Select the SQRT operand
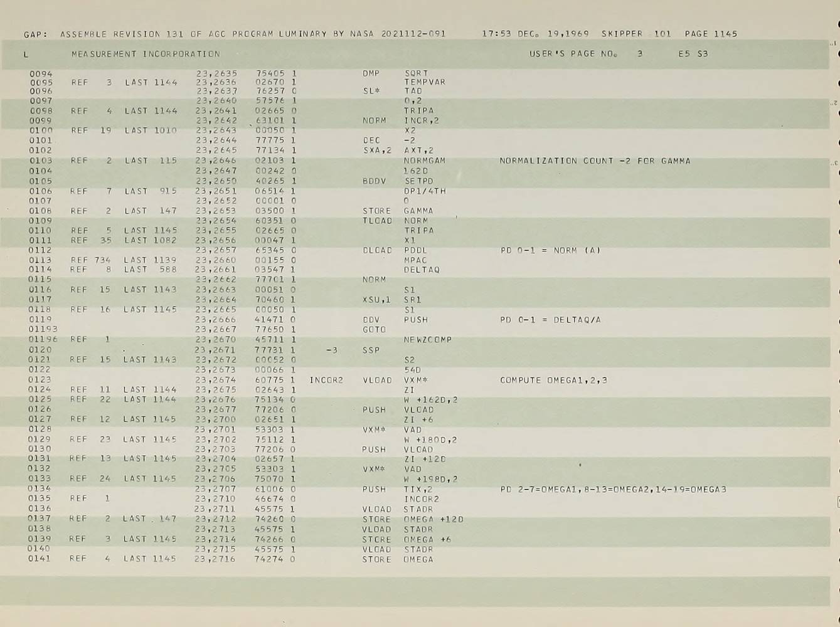The image size is (840, 627). [417, 73]
